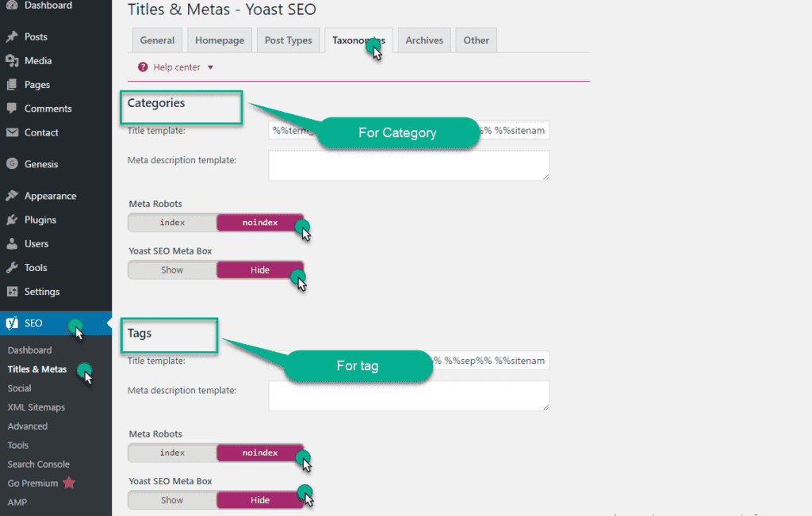Click the Go Premium link
This screenshot has height=516, width=812.
pyautogui.click(x=33, y=484)
